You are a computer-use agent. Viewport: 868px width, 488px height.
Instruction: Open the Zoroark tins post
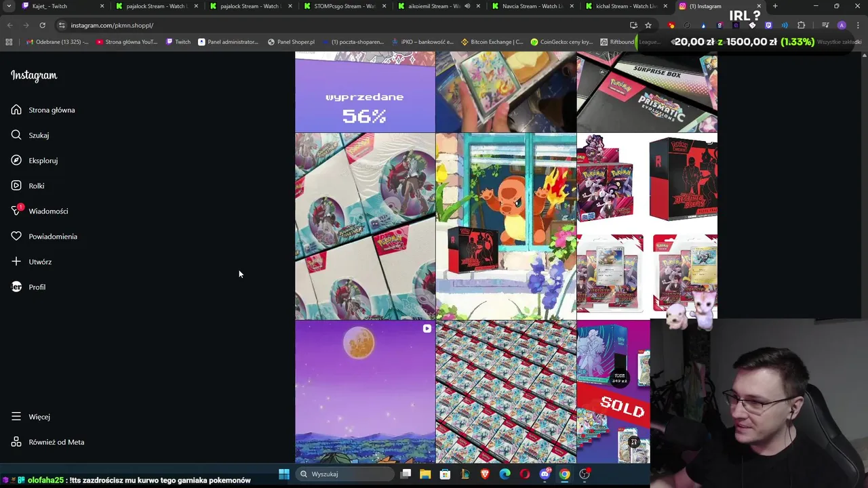(365, 226)
